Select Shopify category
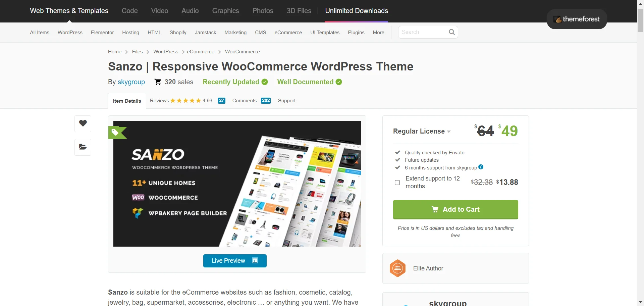The height and width of the screenshot is (306, 644). click(x=178, y=33)
